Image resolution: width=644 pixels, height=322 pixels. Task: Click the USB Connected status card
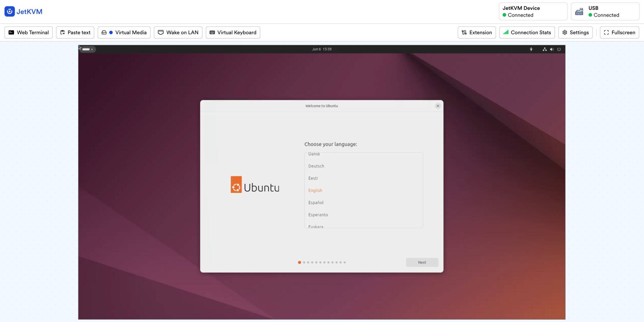pos(605,12)
